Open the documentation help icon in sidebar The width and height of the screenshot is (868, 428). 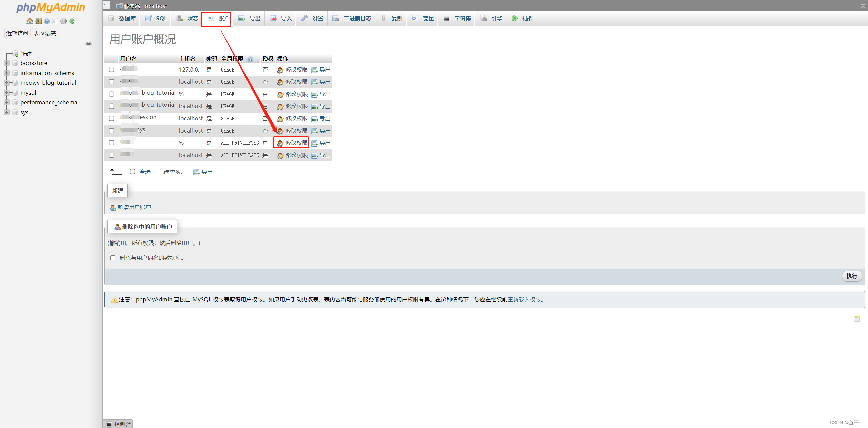[47, 21]
